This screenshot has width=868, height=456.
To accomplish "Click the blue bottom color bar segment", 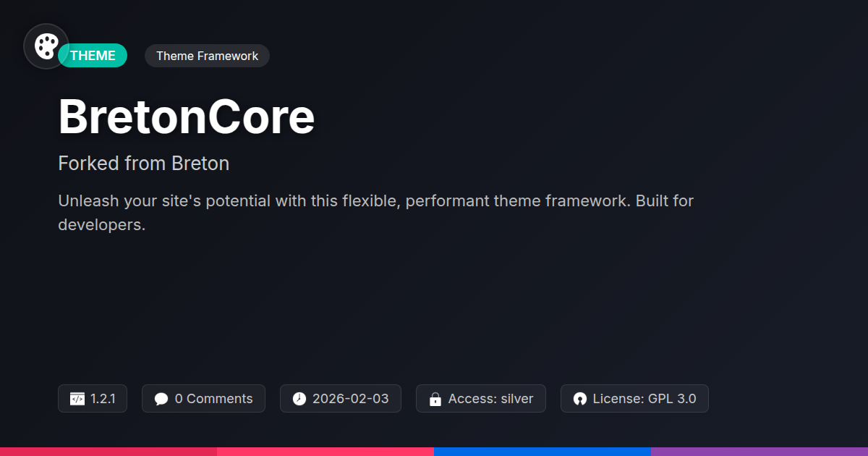I will pos(542,451).
